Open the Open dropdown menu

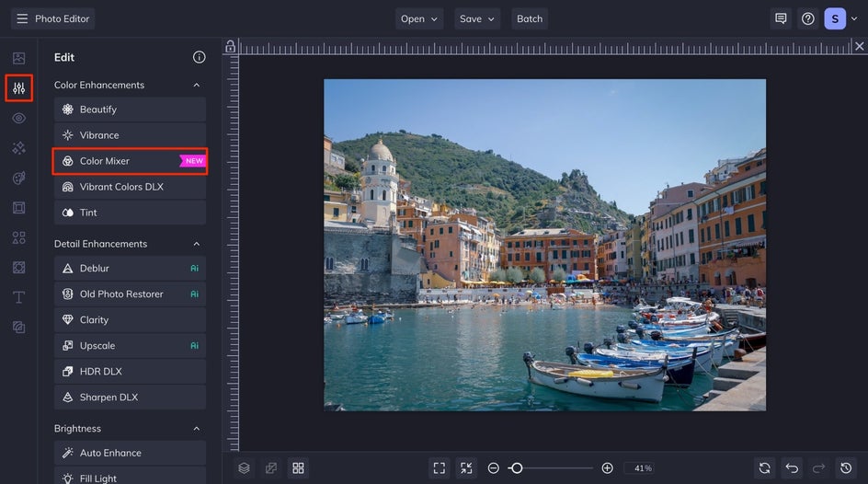tap(419, 18)
